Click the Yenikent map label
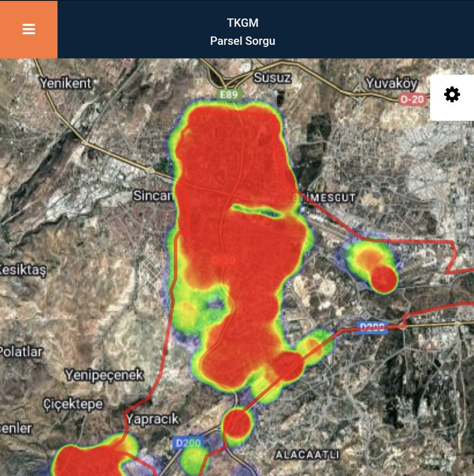Viewport: 474px width, 476px height. [65, 83]
